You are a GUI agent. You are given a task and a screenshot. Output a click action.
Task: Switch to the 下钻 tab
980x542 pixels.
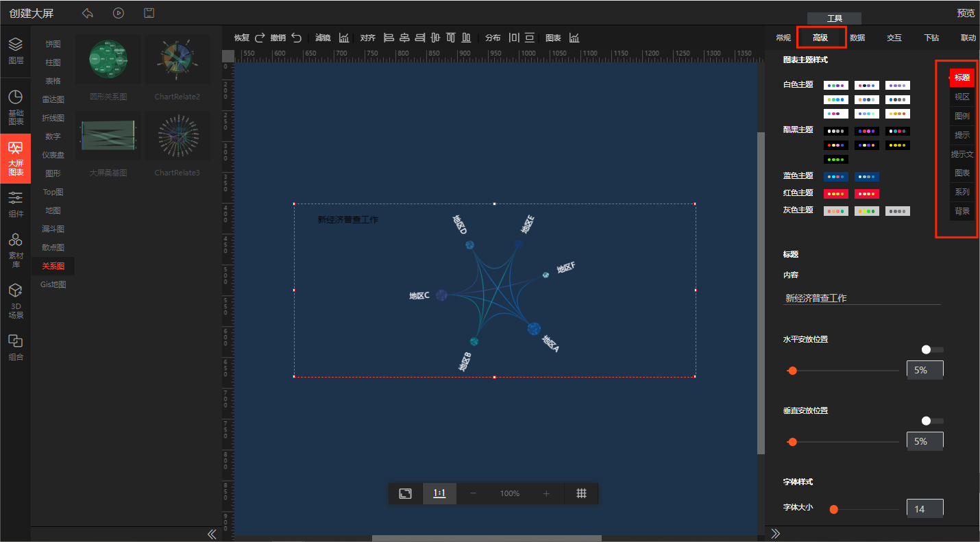click(931, 38)
